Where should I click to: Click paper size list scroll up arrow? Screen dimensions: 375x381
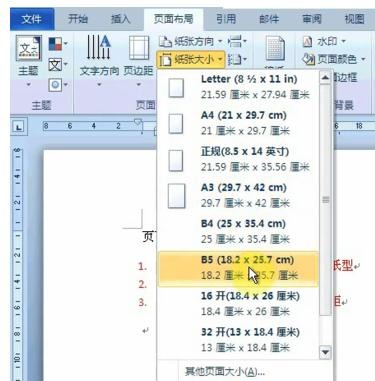pyautogui.click(x=325, y=78)
